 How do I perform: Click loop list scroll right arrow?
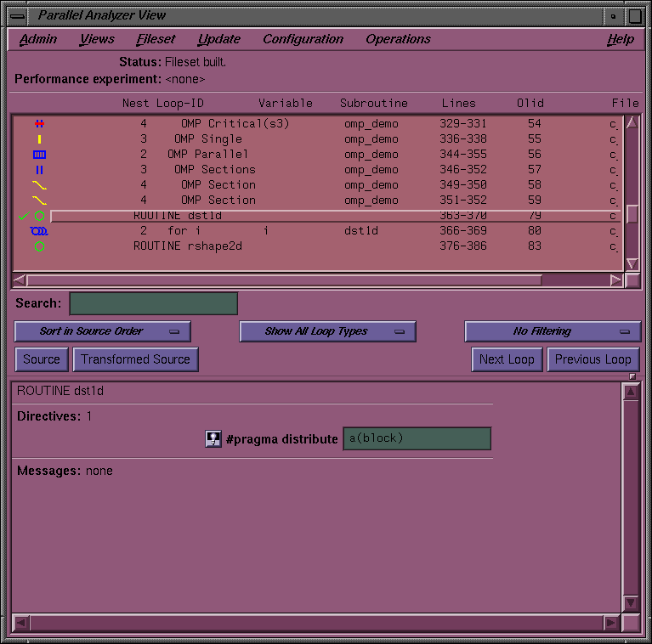coord(615,280)
